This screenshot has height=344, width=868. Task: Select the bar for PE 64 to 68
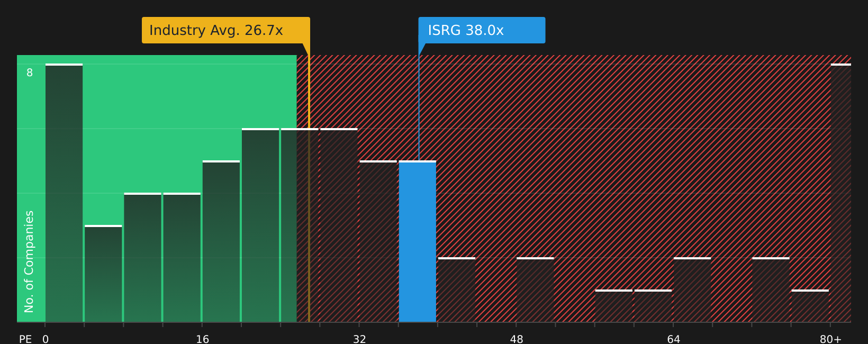(x=692, y=289)
